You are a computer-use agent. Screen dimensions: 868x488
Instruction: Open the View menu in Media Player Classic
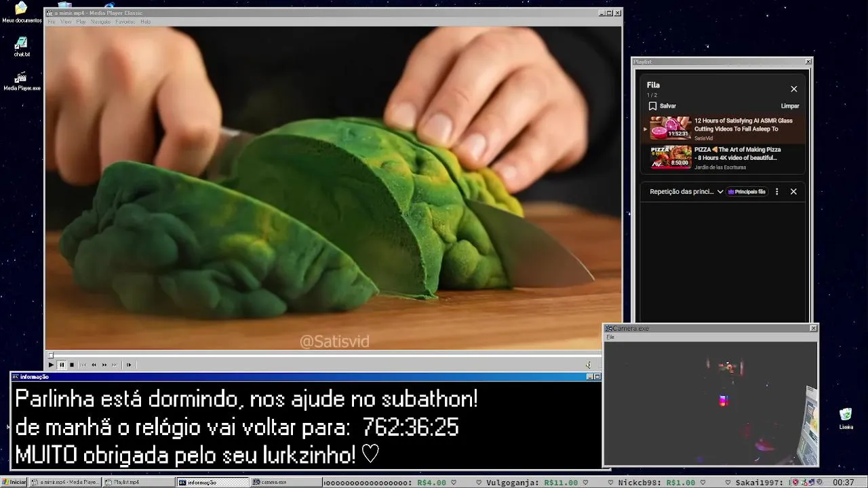point(66,22)
